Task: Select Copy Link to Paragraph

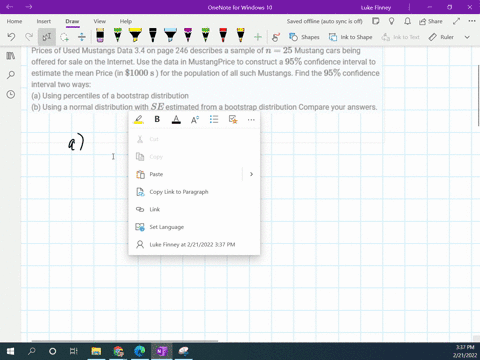Action: 194,192
